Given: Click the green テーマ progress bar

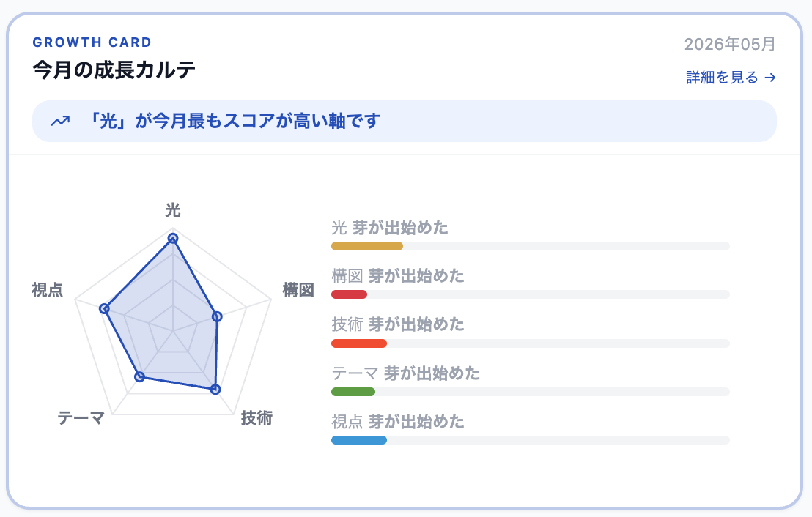Looking at the screenshot, I should pos(353,392).
